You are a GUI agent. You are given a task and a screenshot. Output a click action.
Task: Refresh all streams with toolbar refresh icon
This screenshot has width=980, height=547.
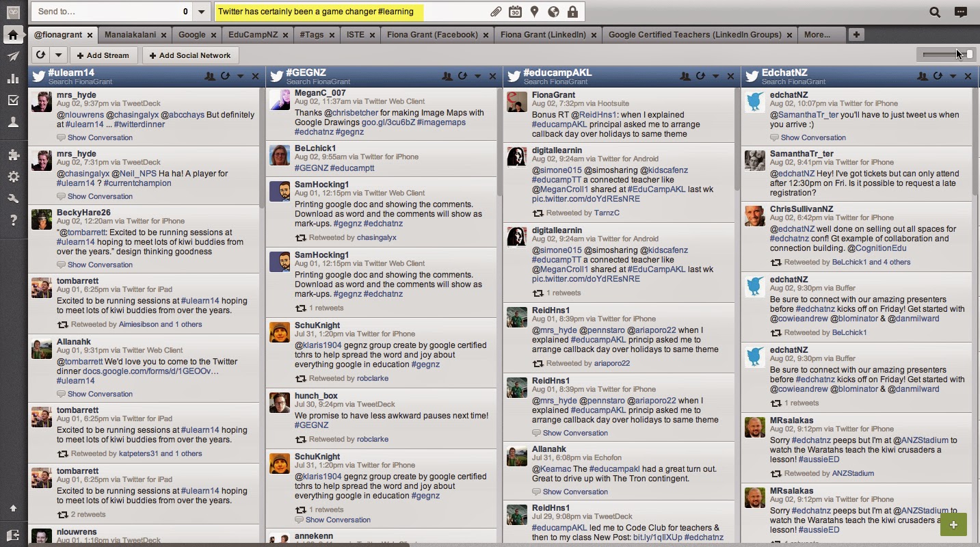tap(40, 55)
